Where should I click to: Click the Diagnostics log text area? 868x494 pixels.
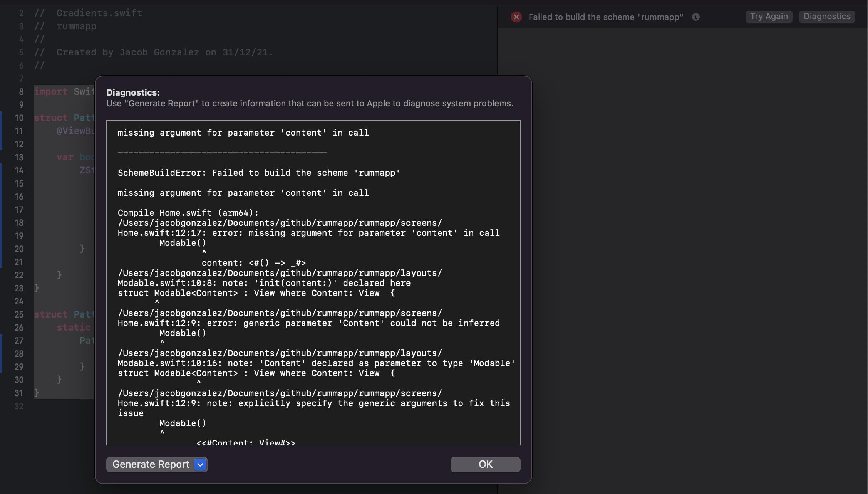pyautogui.click(x=313, y=283)
